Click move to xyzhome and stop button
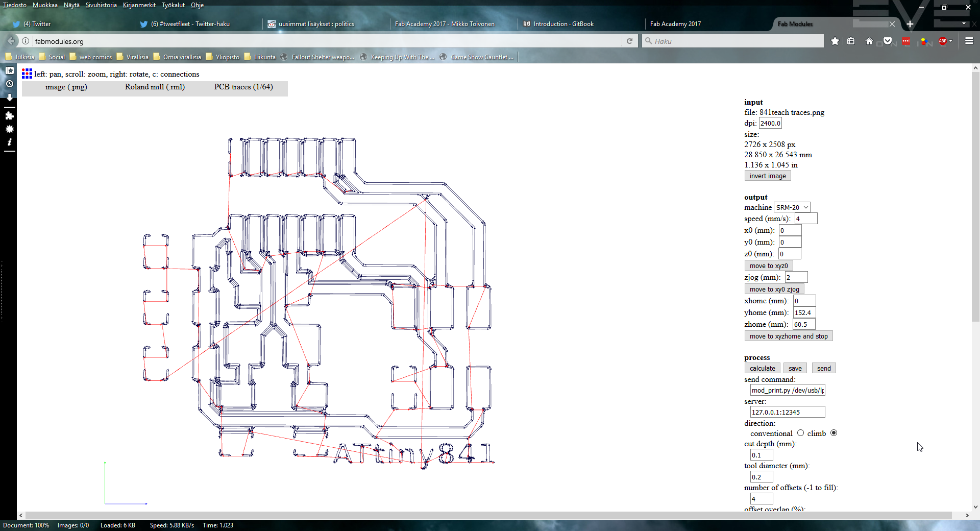Screen dimensions: 980x531 [789, 336]
